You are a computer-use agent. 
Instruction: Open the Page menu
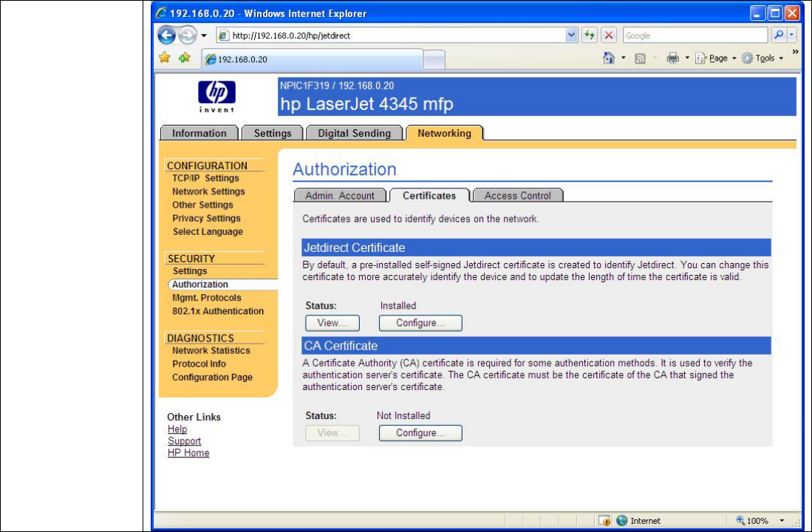(715, 58)
